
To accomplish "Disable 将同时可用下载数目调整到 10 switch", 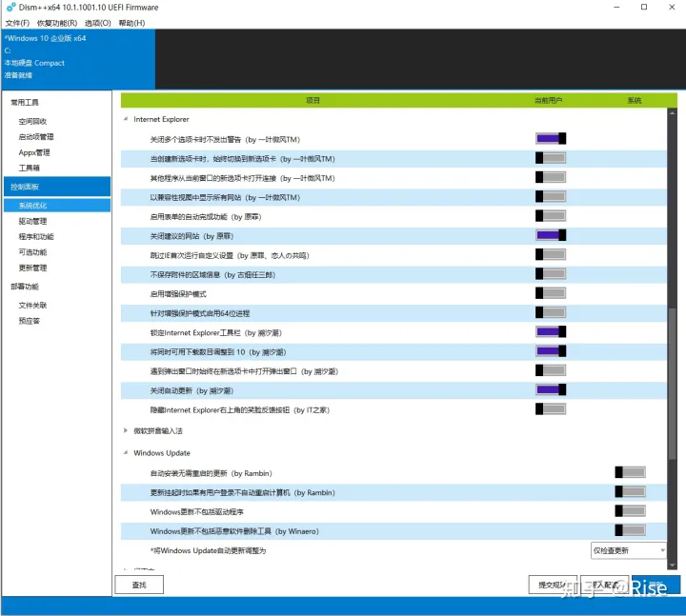I will click(551, 351).
